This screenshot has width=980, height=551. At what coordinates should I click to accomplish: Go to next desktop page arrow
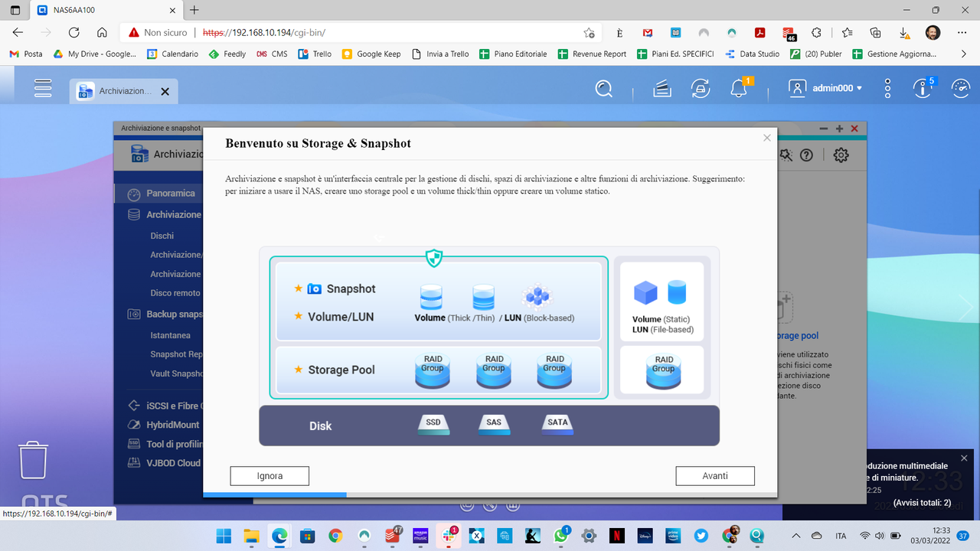point(965,308)
